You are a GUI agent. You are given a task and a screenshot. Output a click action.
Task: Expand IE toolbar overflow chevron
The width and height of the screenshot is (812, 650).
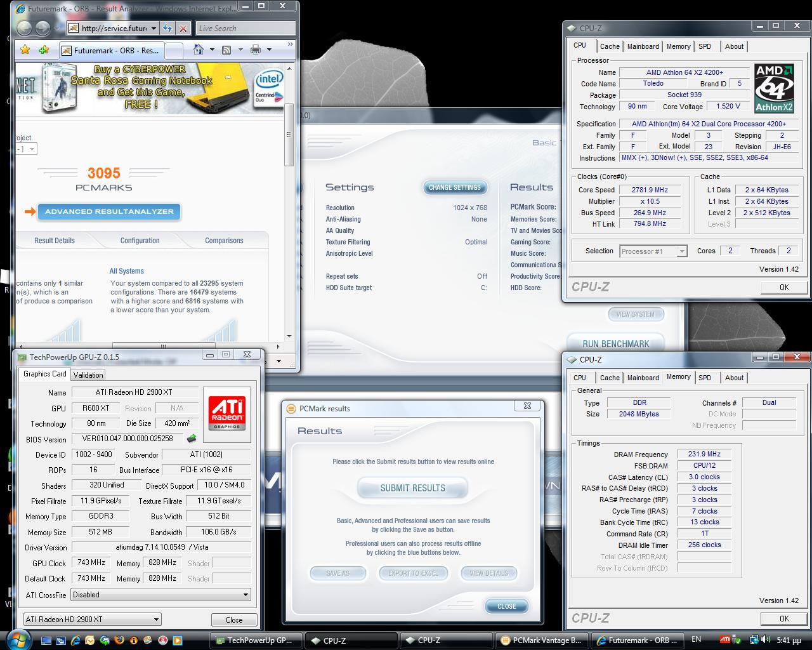click(291, 44)
